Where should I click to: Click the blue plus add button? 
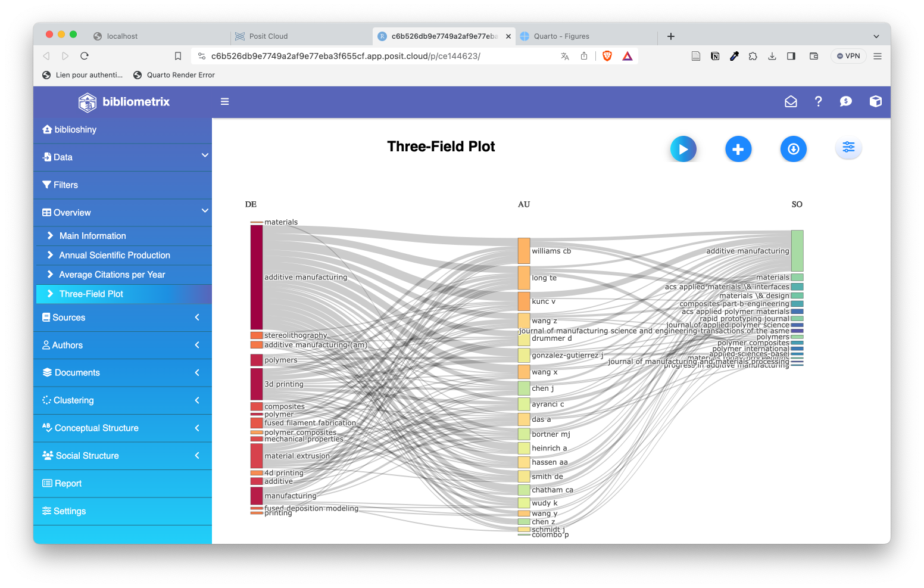(738, 149)
